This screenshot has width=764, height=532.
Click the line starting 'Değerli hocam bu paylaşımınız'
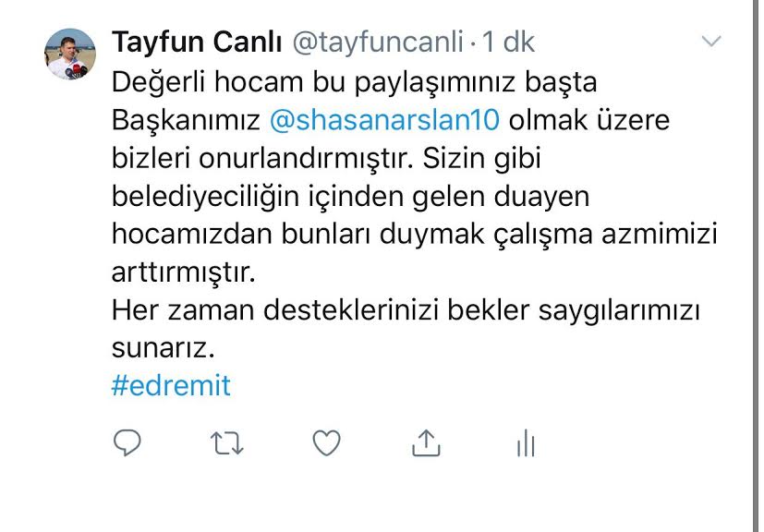coord(354,82)
